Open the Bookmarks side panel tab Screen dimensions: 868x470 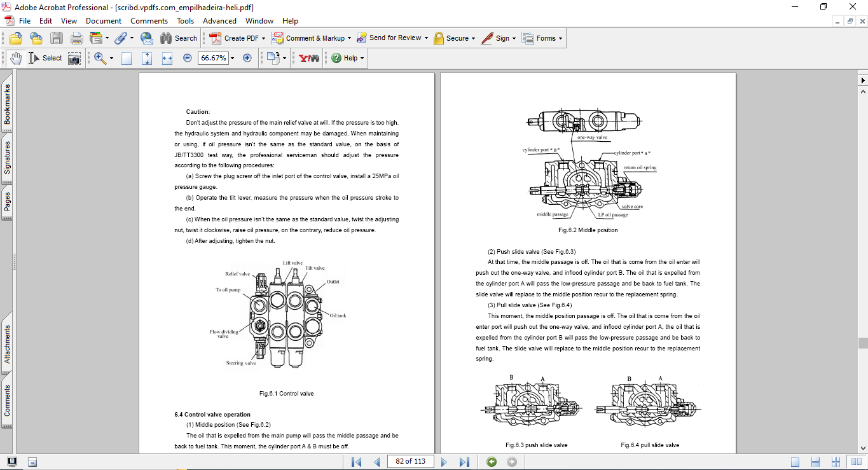point(7,105)
